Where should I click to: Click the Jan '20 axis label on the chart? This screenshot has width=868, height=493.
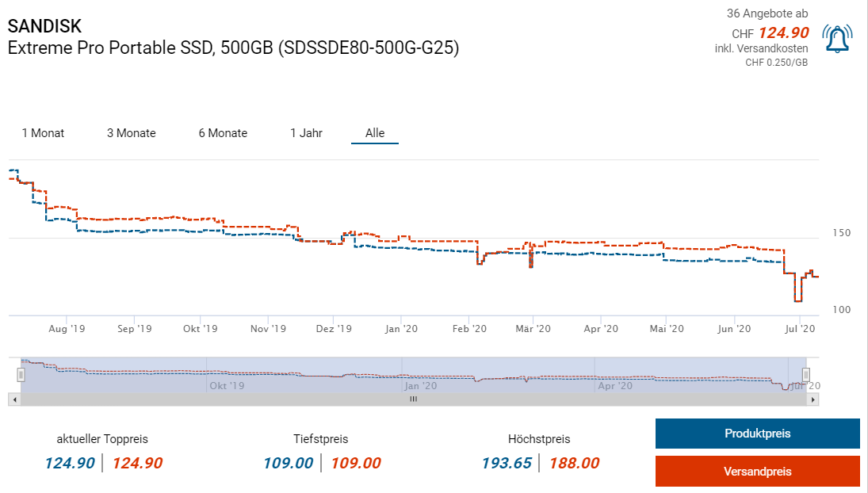(x=401, y=329)
